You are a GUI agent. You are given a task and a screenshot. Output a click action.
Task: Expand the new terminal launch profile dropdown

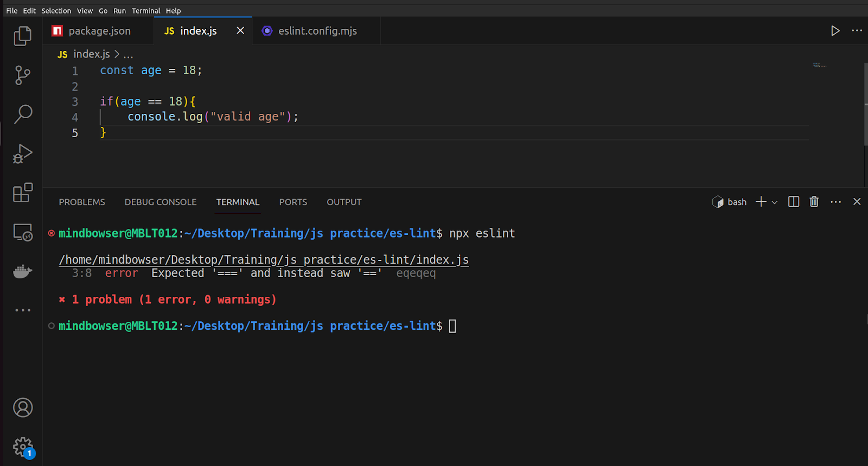coord(775,202)
